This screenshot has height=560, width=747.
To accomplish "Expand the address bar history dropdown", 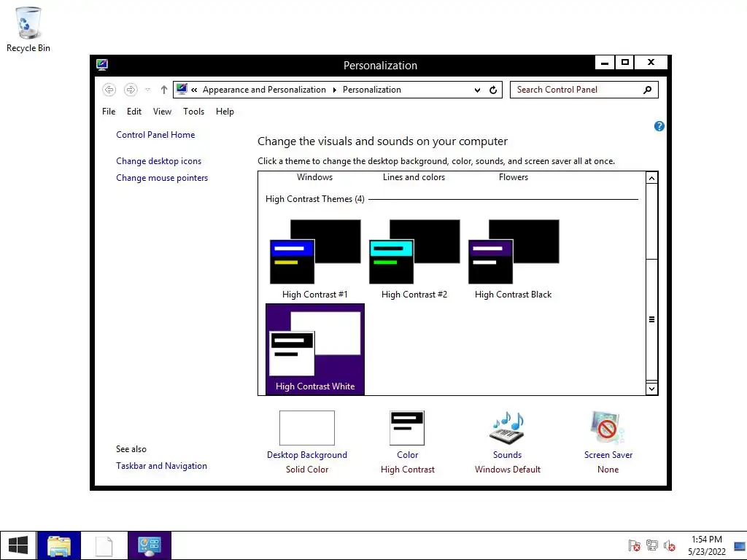I will tap(477, 90).
